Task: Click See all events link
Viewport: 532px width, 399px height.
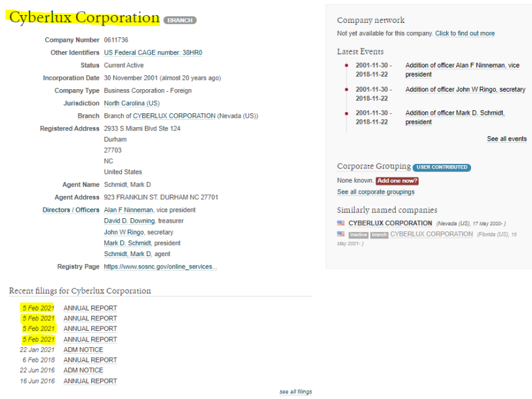Action: point(507,139)
